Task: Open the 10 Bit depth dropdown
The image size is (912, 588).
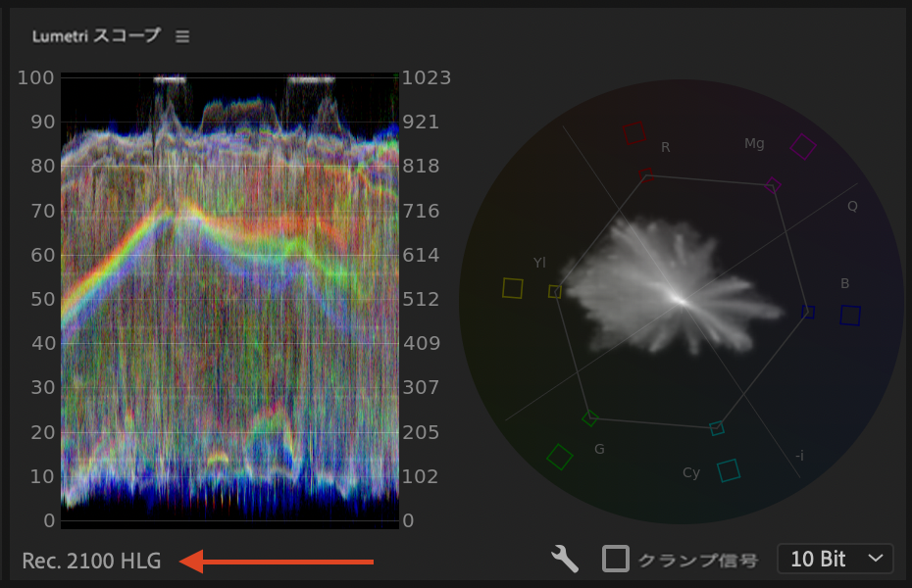Action: pyautogui.click(x=834, y=559)
